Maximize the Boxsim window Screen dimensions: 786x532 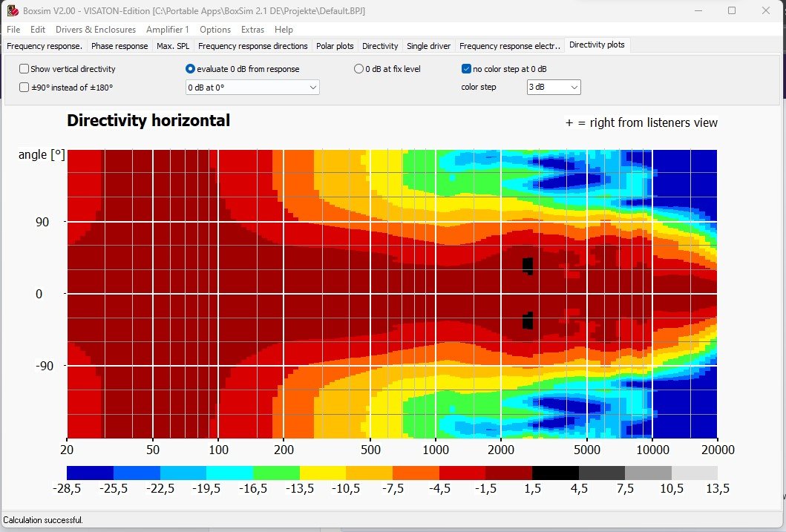pos(732,10)
